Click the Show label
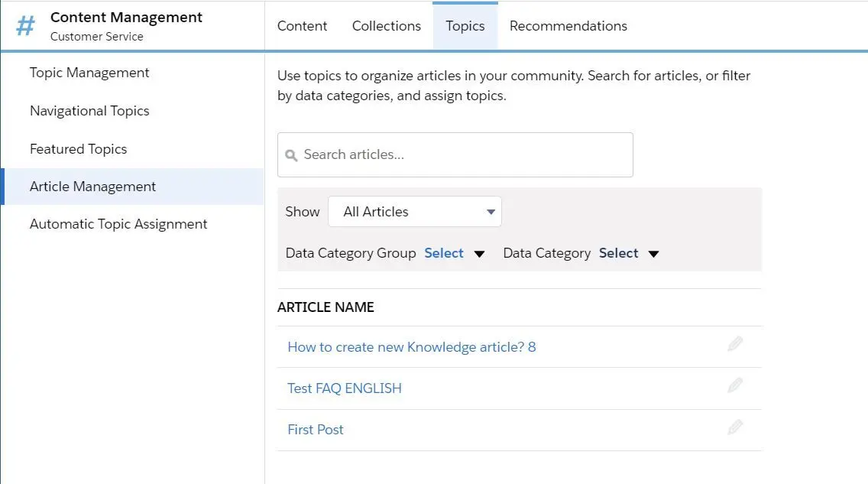 (303, 212)
